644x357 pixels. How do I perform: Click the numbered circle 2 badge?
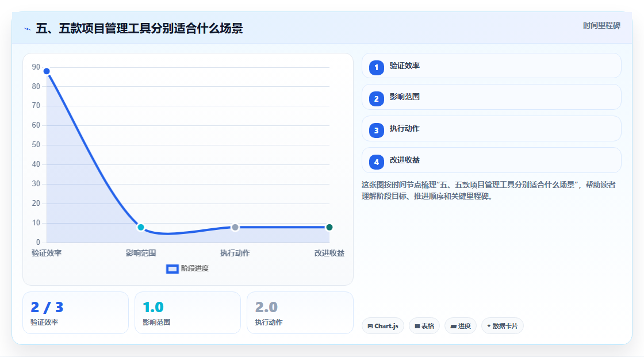(376, 99)
